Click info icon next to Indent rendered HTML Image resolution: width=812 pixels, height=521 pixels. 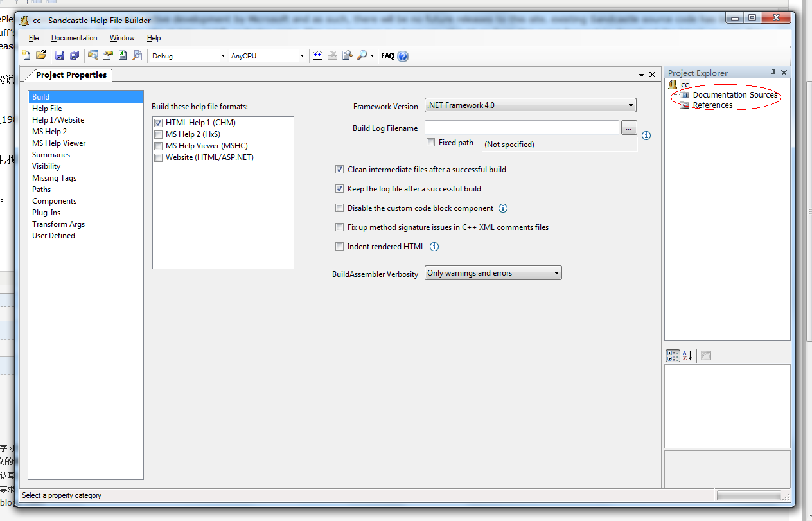point(434,247)
